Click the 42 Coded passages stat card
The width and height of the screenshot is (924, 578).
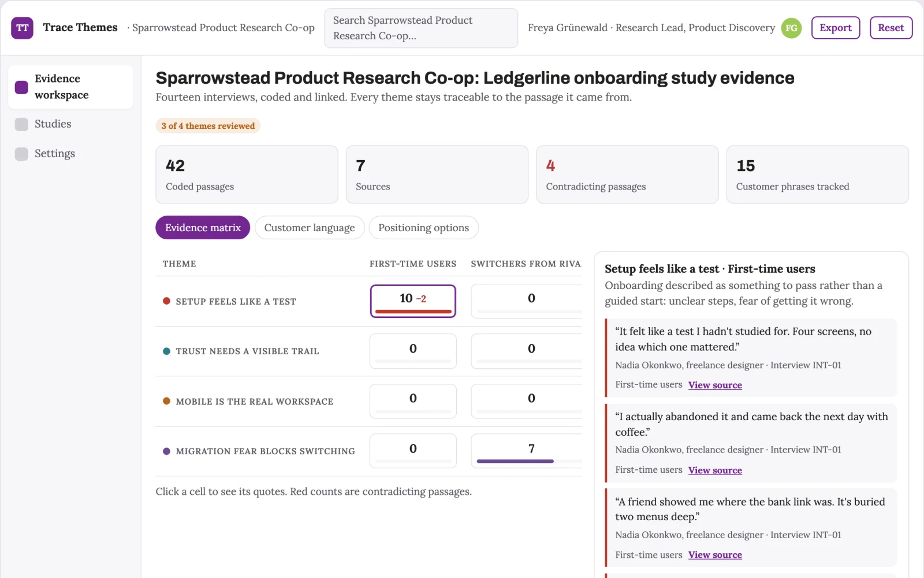pyautogui.click(x=247, y=175)
